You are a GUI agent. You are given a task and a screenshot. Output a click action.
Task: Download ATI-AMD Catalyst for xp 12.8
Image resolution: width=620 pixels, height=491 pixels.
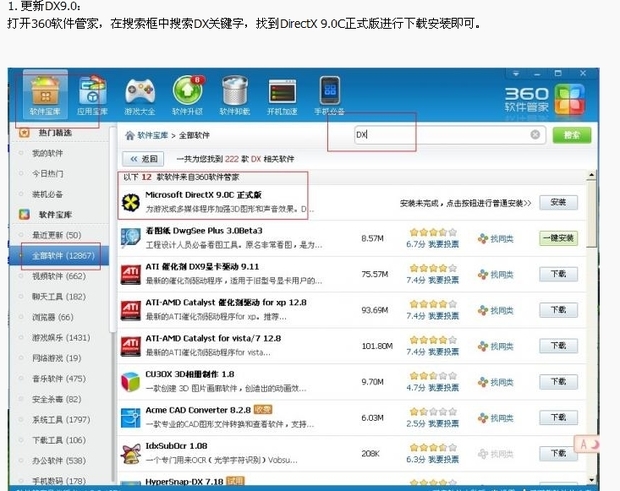[x=558, y=310]
